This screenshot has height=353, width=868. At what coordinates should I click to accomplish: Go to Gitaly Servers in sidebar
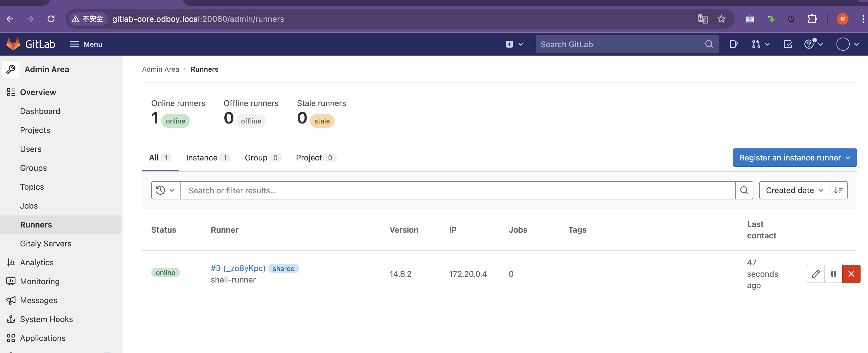(46, 244)
